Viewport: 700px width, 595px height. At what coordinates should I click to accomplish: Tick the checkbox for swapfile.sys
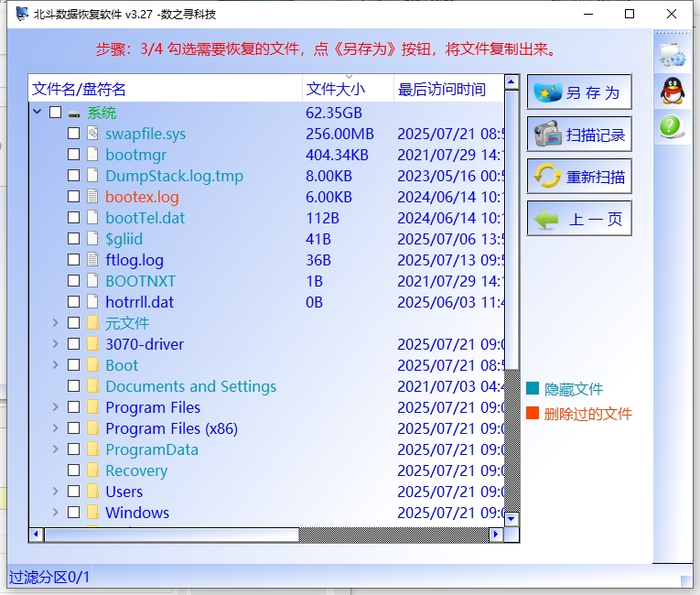coord(74,133)
